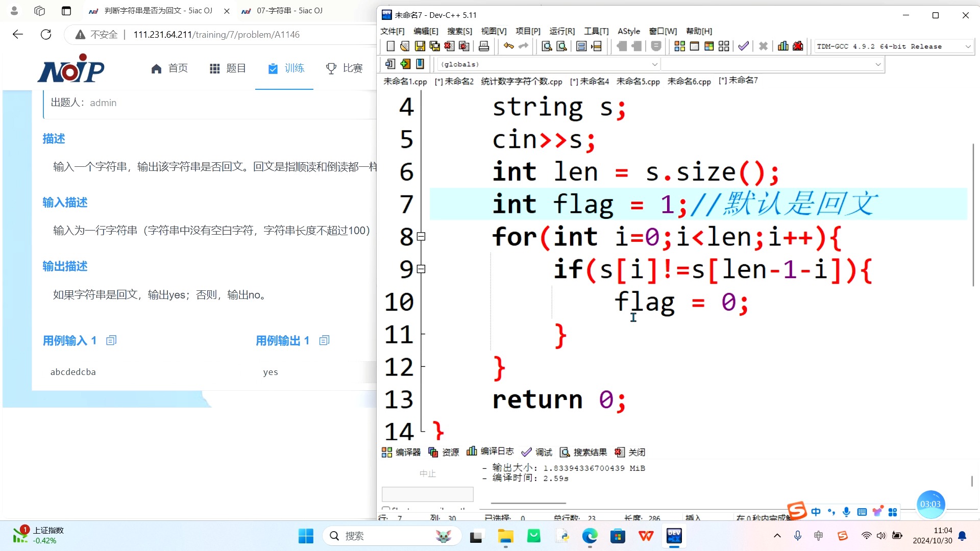This screenshot has width=980, height=551.
Task: Open the AStyle menu
Action: click(629, 31)
